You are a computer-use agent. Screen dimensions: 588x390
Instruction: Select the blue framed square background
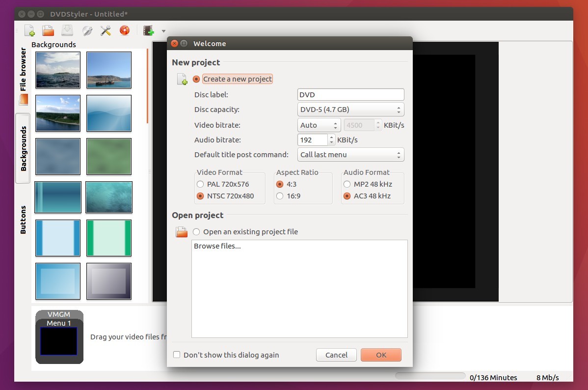58,281
